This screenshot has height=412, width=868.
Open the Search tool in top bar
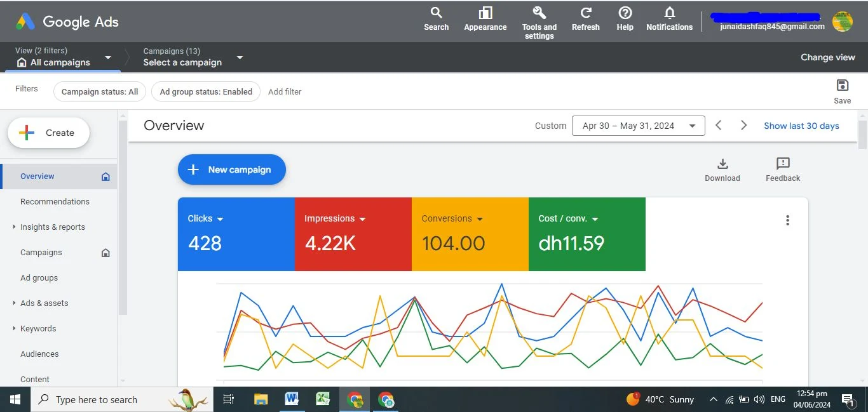tap(436, 18)
